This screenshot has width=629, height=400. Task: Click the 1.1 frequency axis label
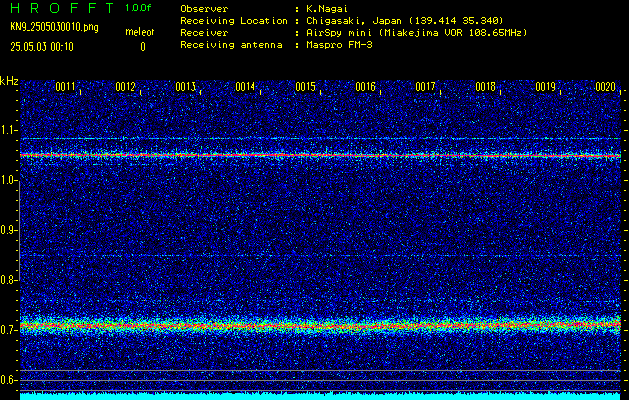click(x=9, y=130)
